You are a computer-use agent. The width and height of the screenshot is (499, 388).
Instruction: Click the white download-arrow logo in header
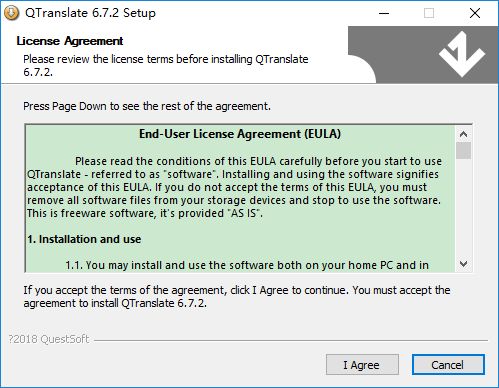[462, 54]
